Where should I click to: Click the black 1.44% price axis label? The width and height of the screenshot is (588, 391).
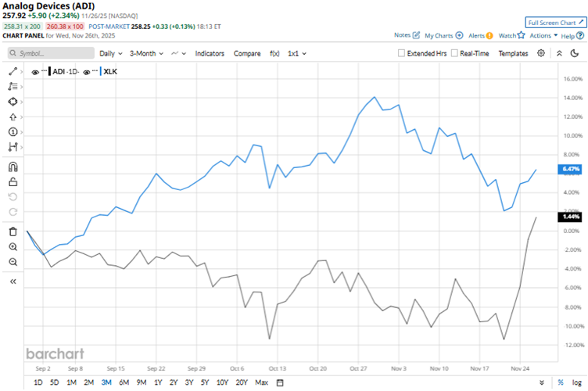click(x=571, y=217)
